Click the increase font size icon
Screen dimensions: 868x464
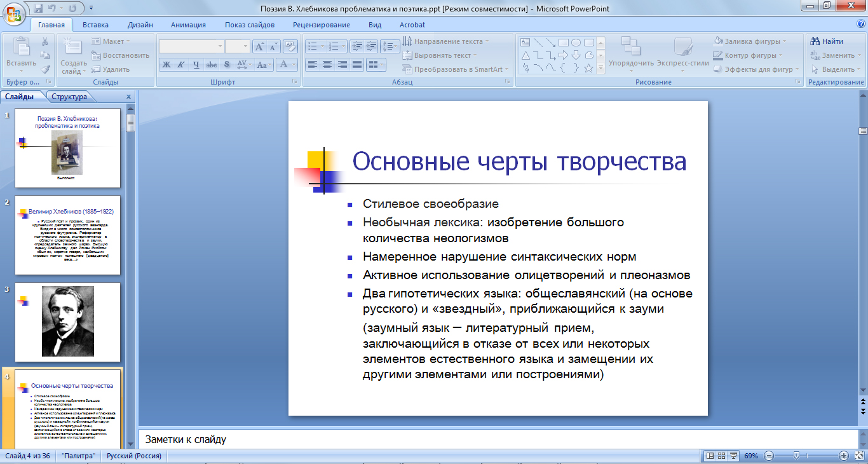click(259, 46)
